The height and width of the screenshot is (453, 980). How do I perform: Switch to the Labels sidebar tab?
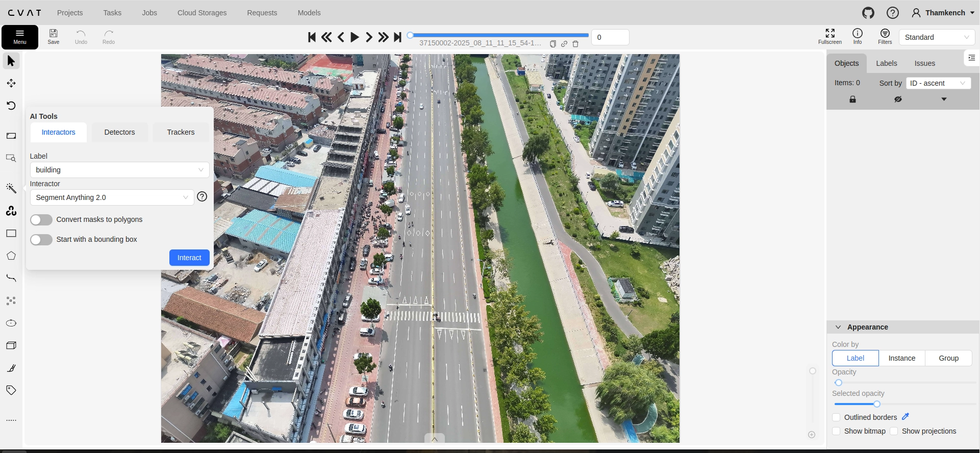pos(887,63)
